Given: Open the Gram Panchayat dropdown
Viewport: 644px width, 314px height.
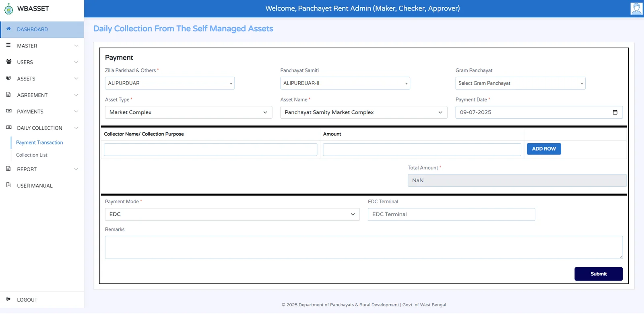Looking at the screenshot, I should [520, 83].
